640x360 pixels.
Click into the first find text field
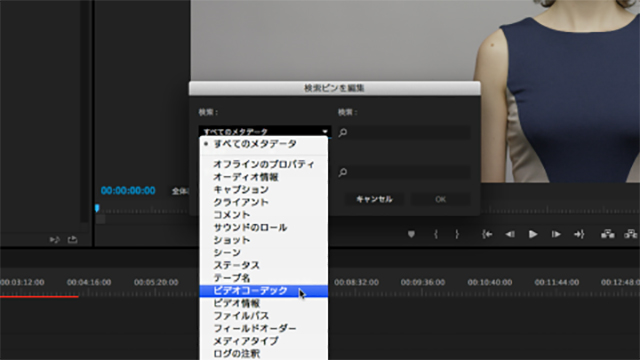click(x=404, y=132)
